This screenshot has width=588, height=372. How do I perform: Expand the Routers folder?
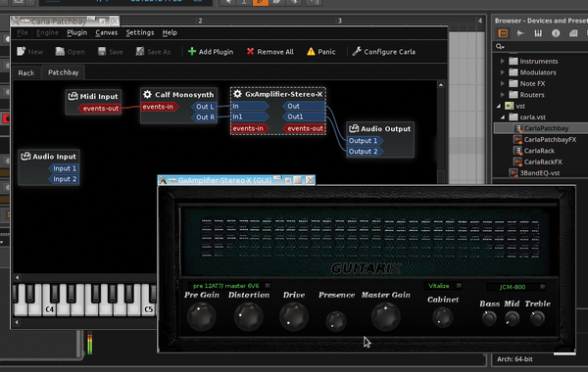pyautogui.click(x=503, y=95)
